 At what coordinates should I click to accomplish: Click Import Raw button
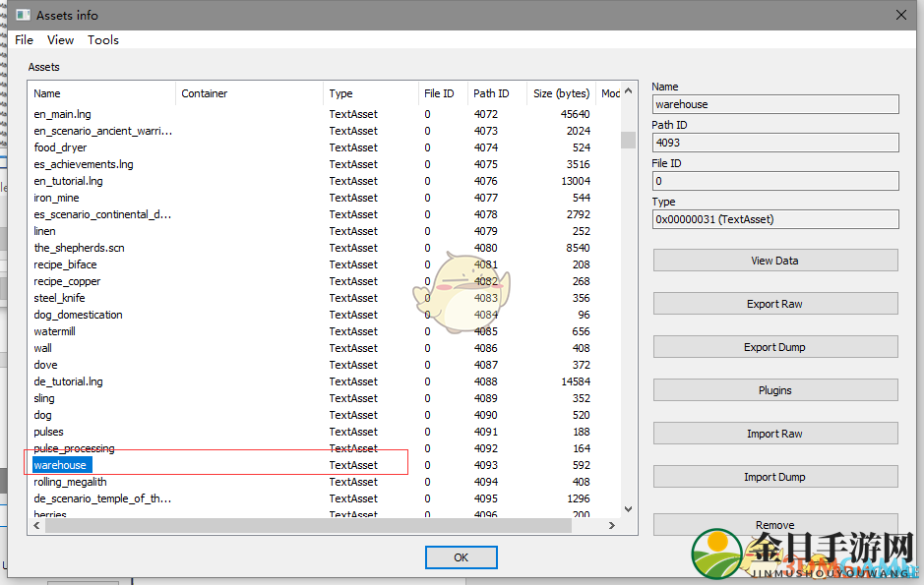coord(774,434)
